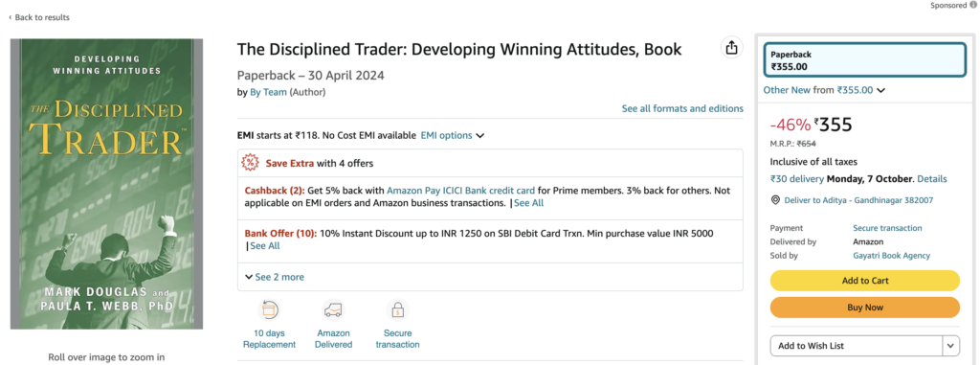Click the 10 days Replacement text link

[x=269, y=339]
